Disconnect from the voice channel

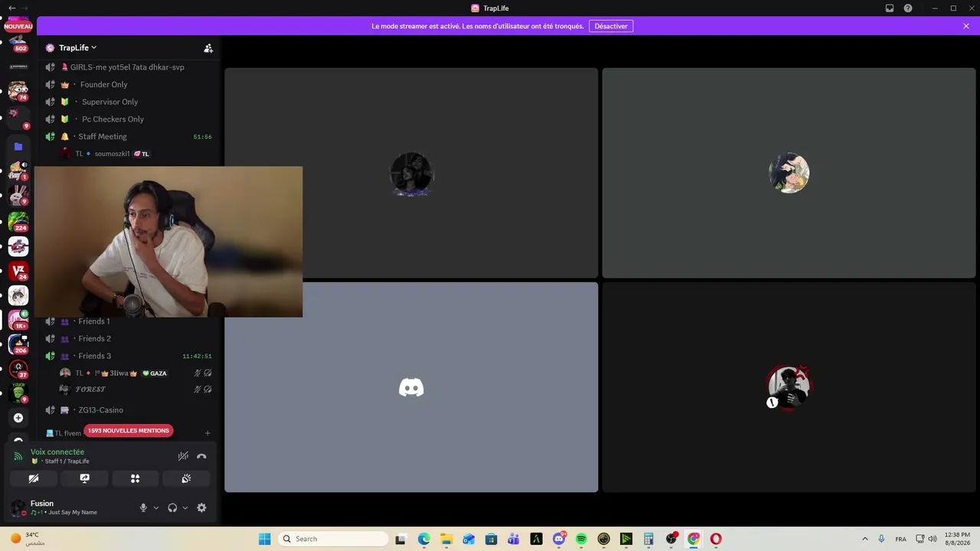201,456
